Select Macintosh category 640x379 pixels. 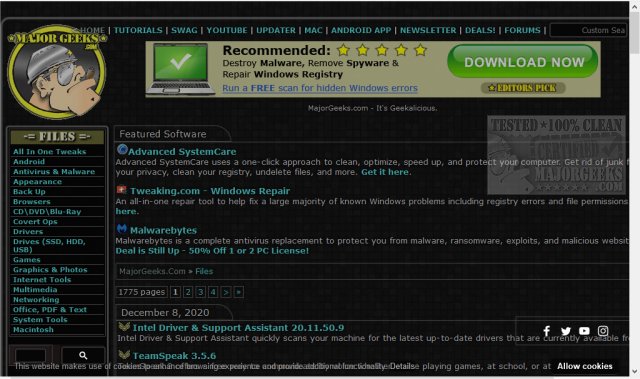click(x=33, y=330)
